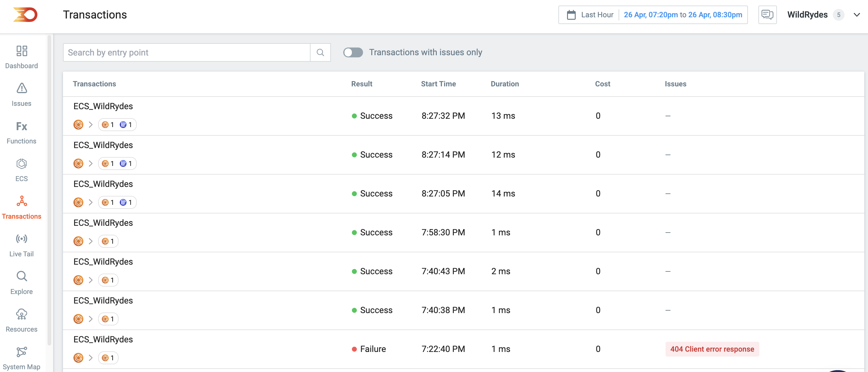Click the orange ECS count pill in 7:58:30 PM row
The image size is (868, 372).
(108, 242)
